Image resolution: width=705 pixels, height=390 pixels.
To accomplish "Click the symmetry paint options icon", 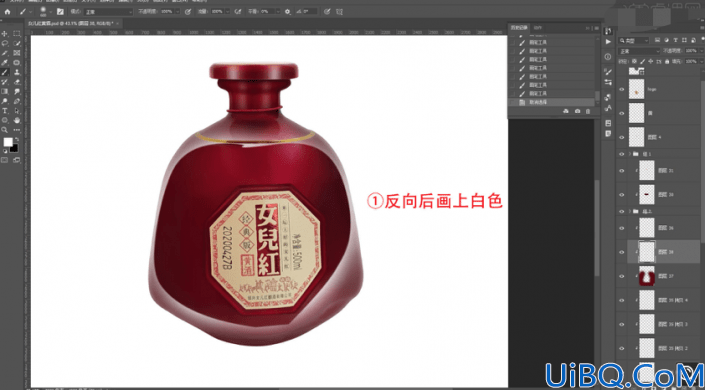I will (x=339, y=12).
